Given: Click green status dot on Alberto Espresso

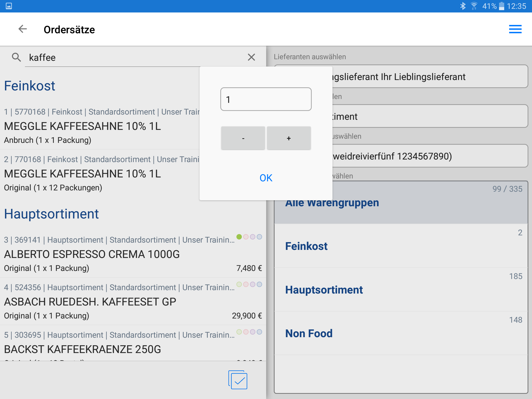Looking at the screenshot, I should tap(239, 237).
